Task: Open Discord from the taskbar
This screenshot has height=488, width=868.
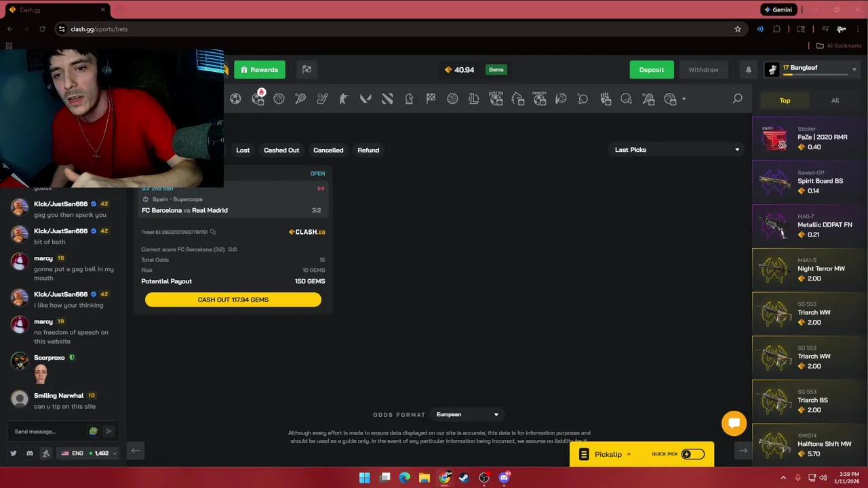Action: [504, 478]
